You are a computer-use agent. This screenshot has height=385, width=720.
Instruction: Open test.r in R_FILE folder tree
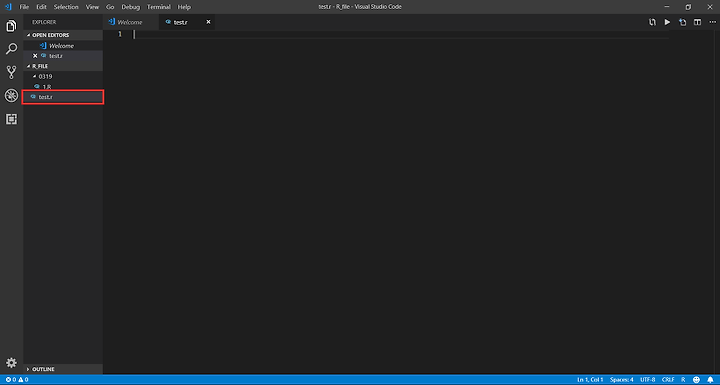pyautogui.click(x=63, y=97)
